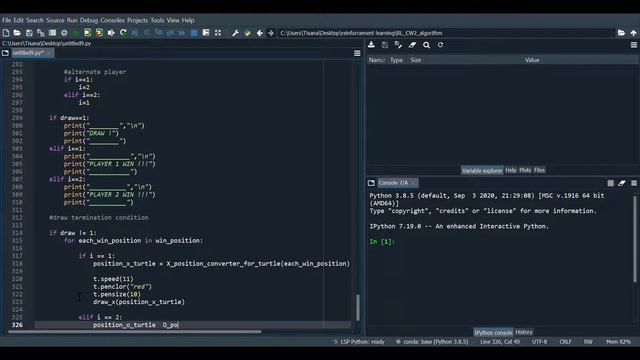This screenshot has width=640, height=360.
Task: Sort variables by Size column header
Action: click(416, 60)
